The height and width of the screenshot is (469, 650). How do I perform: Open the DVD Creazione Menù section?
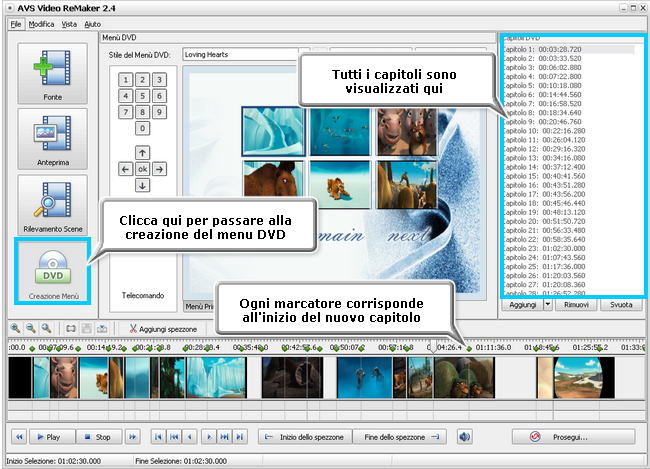pyautogui.click(x=53, y=272)
